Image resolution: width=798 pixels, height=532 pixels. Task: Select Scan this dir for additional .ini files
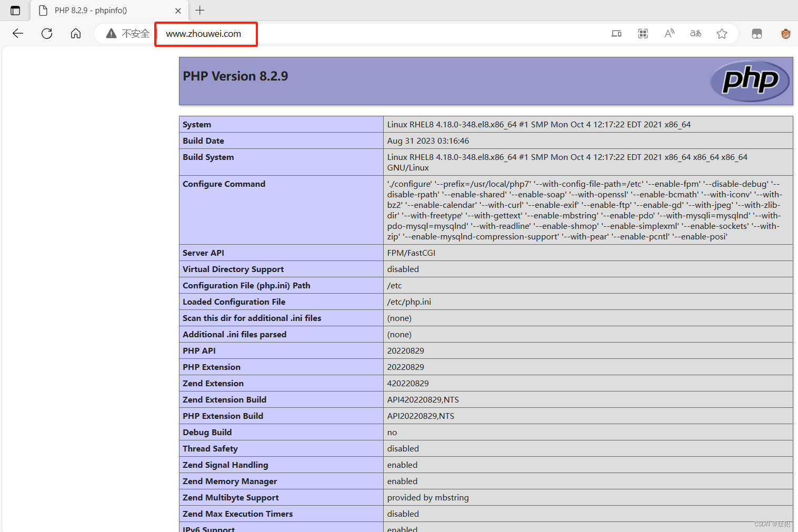pyautogui.click(x=252, y=318)
